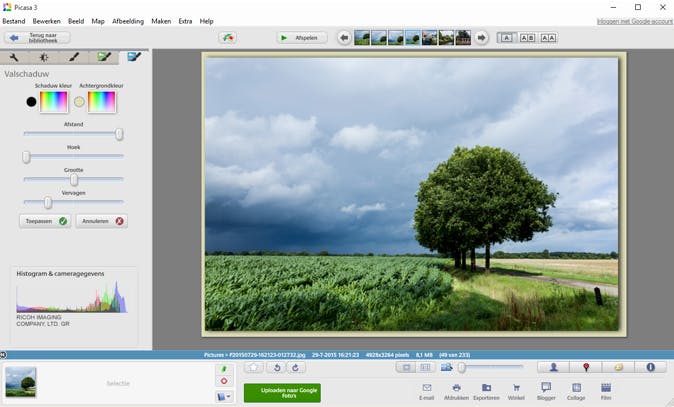Send photo via the E-mail icon
The image size is (674, 407).
[426, 392]
